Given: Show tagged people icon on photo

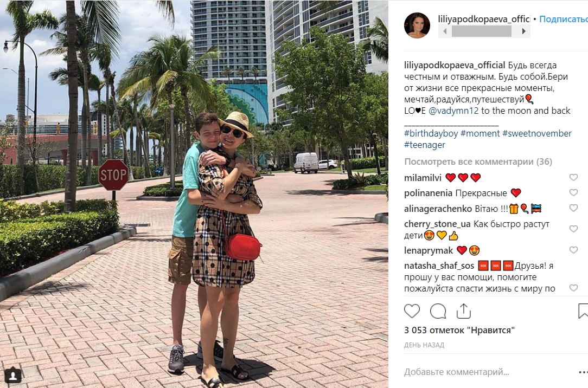Looking at the screenshot, I should 13,375.
